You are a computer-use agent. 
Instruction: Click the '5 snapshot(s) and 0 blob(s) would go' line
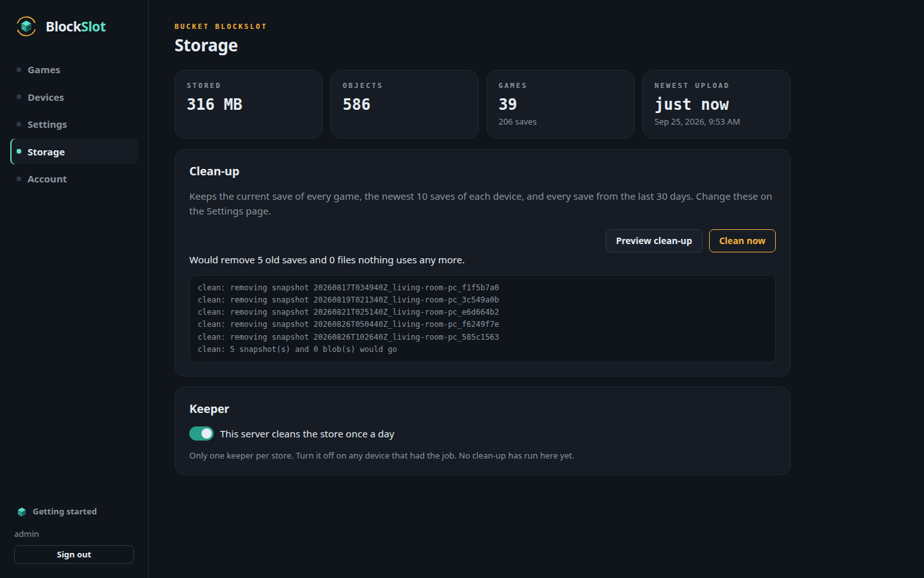(x=297, y=349)
